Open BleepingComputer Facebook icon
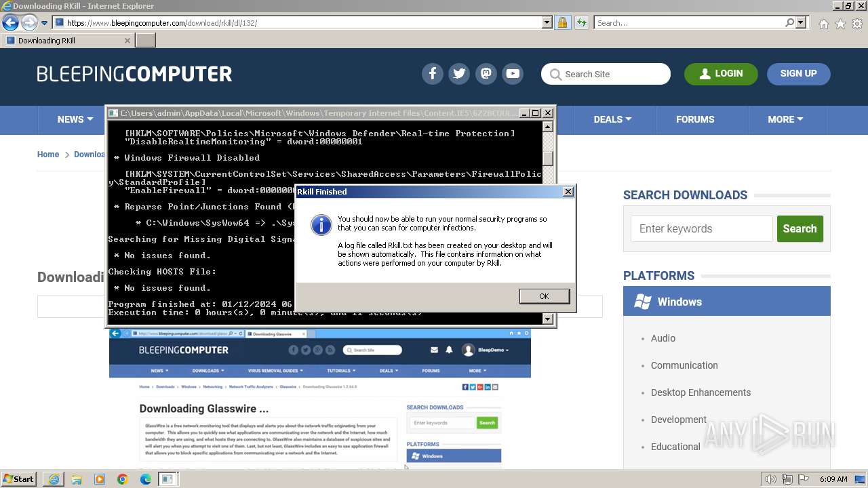Screen dimensions: 868x488 click(432, 74)
